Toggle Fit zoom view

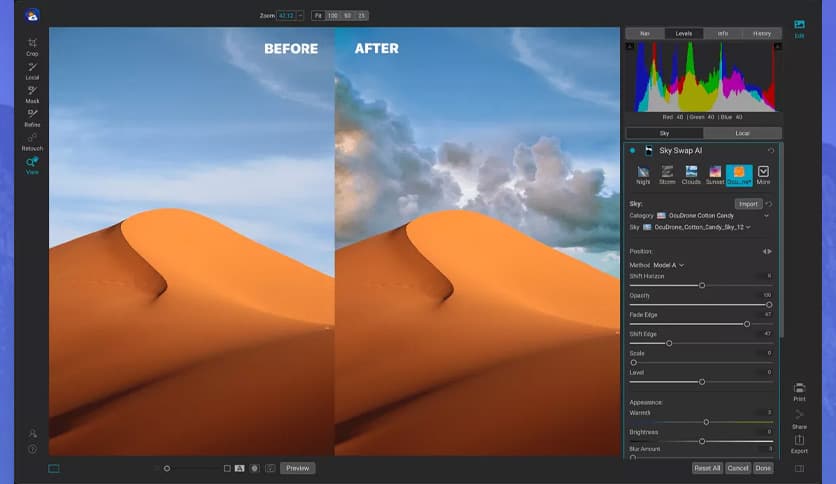coord(317,16)
